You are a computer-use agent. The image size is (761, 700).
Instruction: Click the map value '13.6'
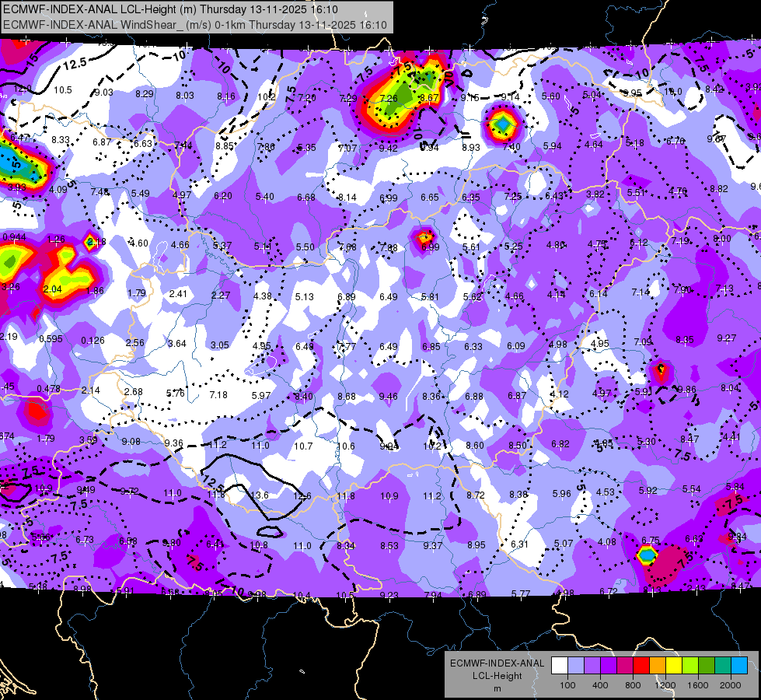(259, 495)
